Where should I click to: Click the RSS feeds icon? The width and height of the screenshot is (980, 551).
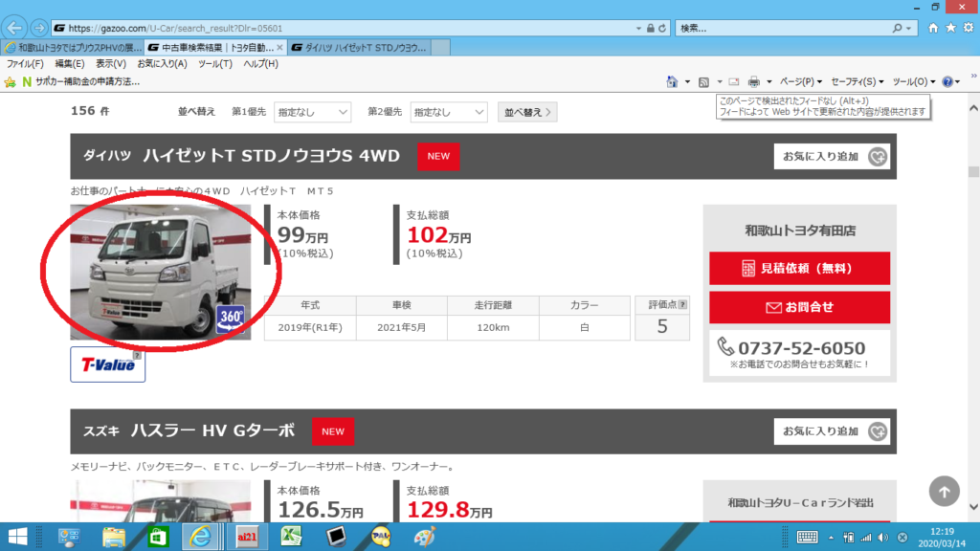tap(703, 82)
